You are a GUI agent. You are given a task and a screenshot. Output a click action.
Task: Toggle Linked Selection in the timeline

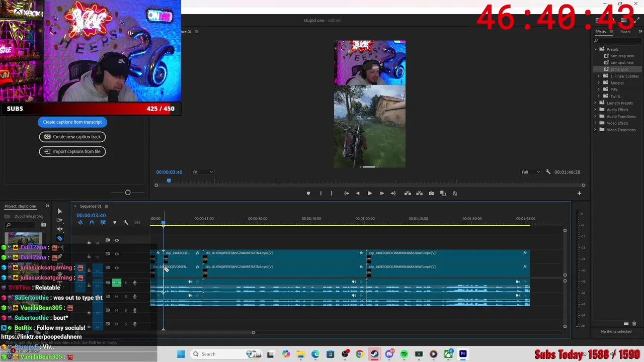(x=103, y=222)
